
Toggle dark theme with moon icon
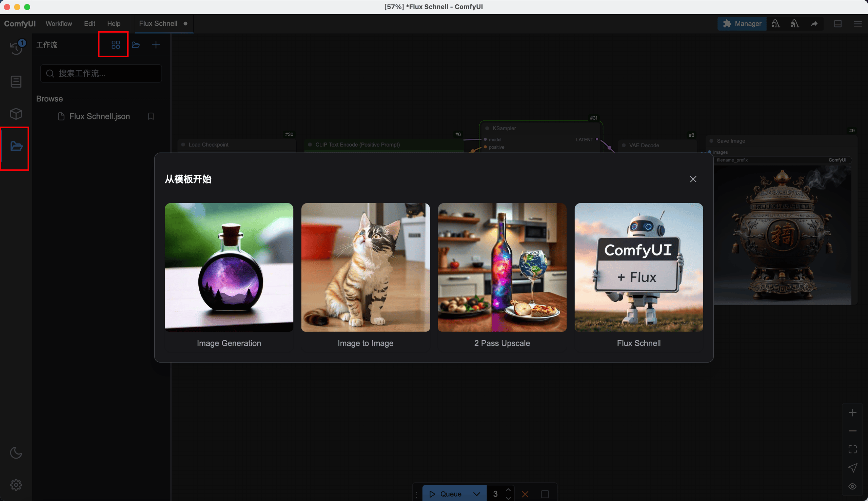(x=16, y=453)
